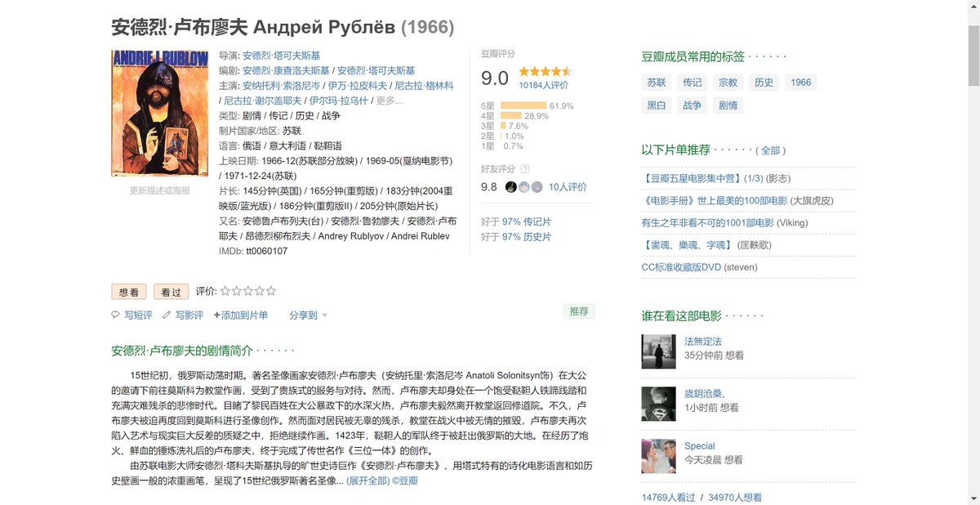This screenshot has height=505, width=980.
Task: Click 更新描述或海报 under the poster
Action: click(160, 190)
